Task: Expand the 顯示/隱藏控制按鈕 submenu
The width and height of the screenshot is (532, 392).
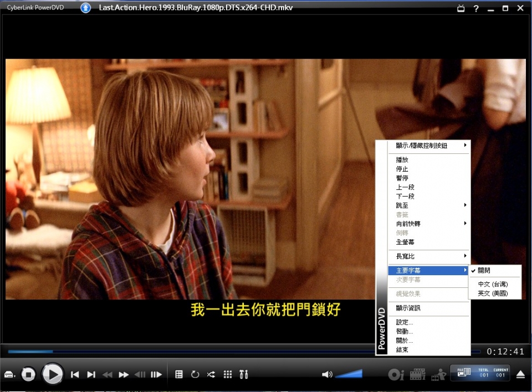Action: [x=421, y=145]
